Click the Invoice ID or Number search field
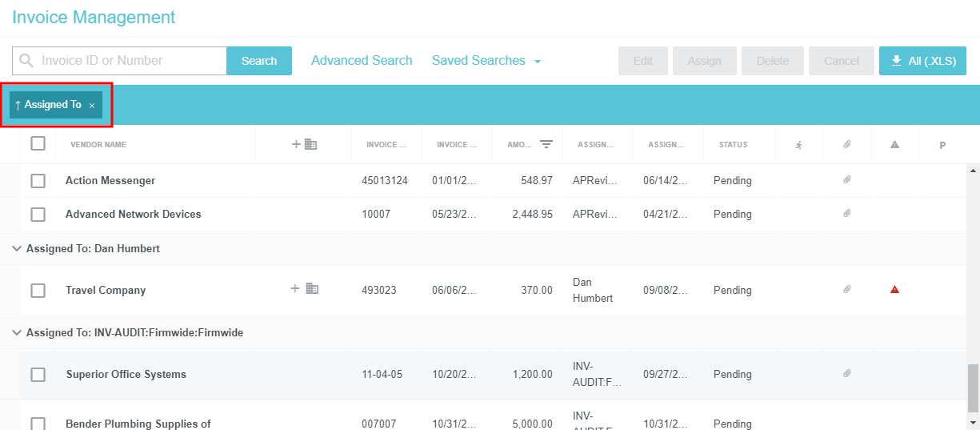 coord(128,61)
